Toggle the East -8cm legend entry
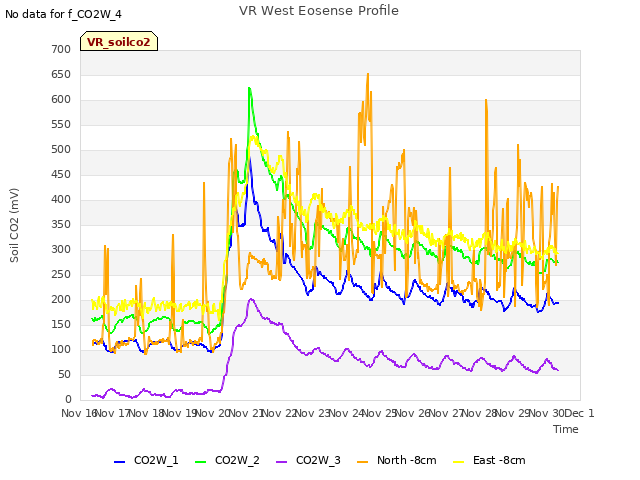Screen dimensions: 640x480 [x=489, y=460]
